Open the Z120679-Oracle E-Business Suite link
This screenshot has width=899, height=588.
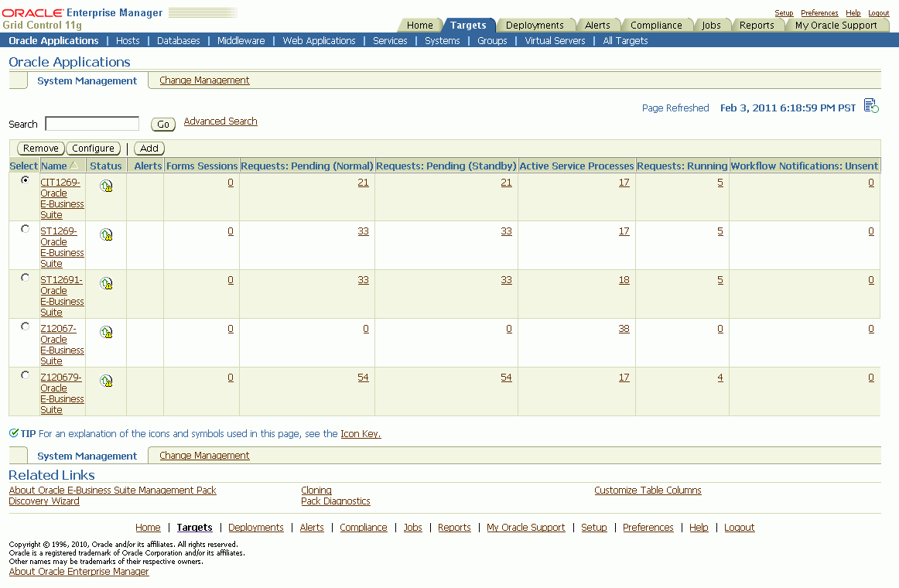tap(62, 393)
